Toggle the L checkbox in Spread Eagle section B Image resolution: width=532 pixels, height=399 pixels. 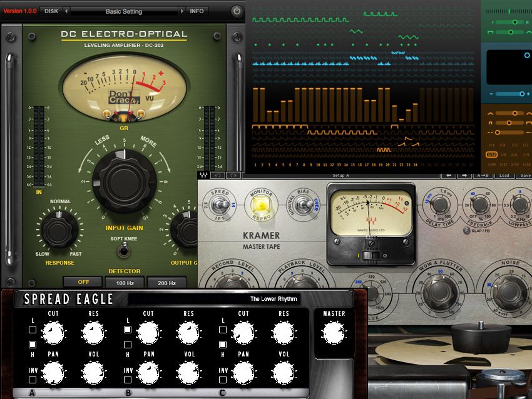(x=128, y=329)
